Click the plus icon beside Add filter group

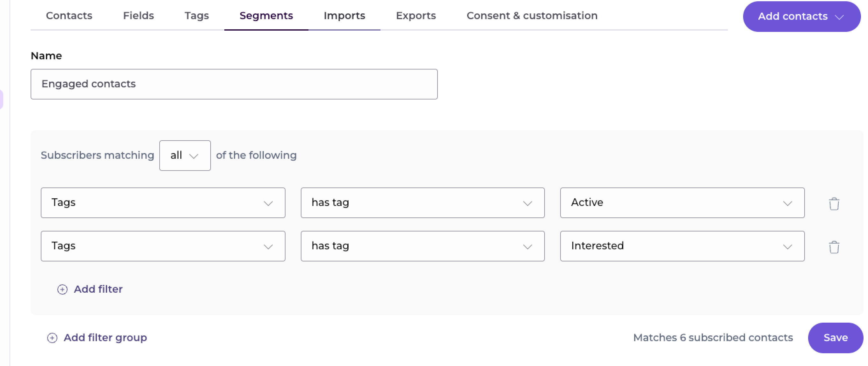point(52,338)
